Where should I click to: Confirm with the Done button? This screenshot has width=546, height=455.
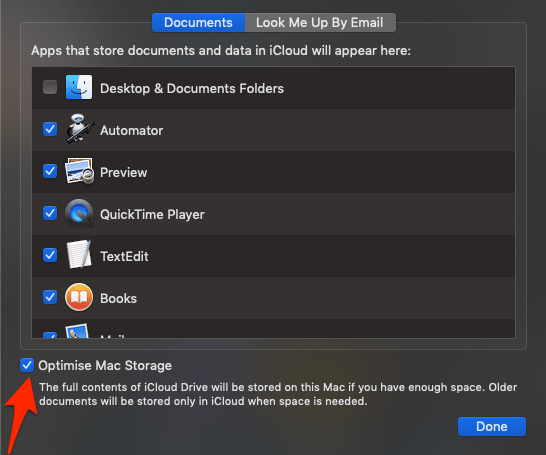(492, 426)
